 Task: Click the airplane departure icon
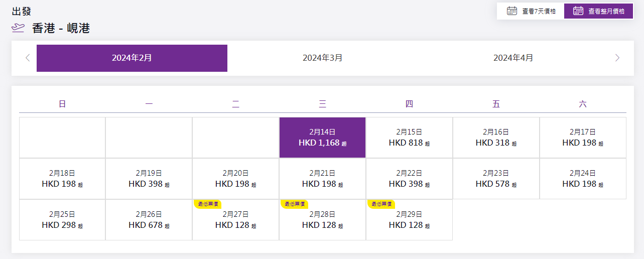(x=18, y=28)
